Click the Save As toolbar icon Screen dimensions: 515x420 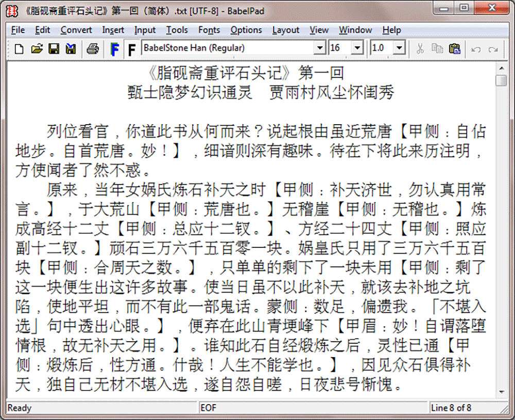pos(71,48)
